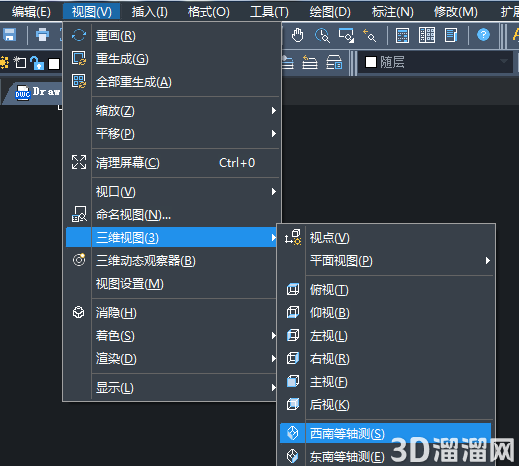Click the layer printer stack icon
519x466 pixels.
click(x=334, y=62)
